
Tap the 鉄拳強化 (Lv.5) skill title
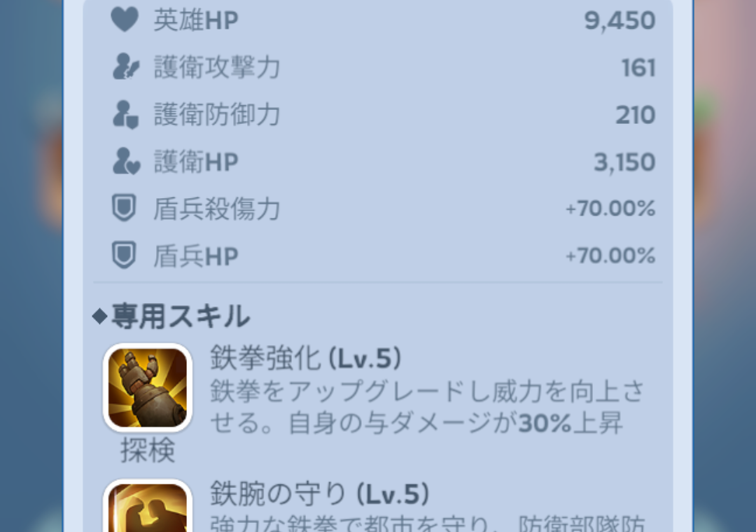point(306,358)
